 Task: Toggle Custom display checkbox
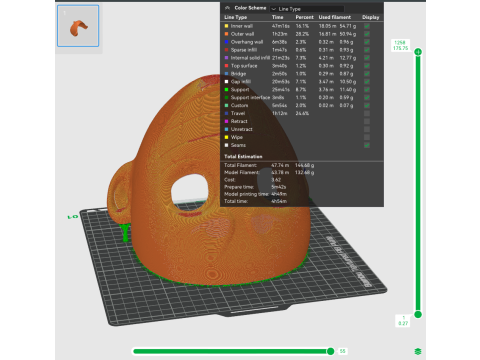[x=367, y=105]
